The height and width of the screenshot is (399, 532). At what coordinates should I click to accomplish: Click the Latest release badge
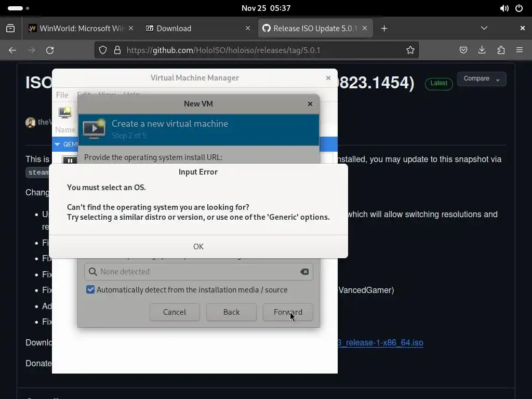(x=438, y=83)
